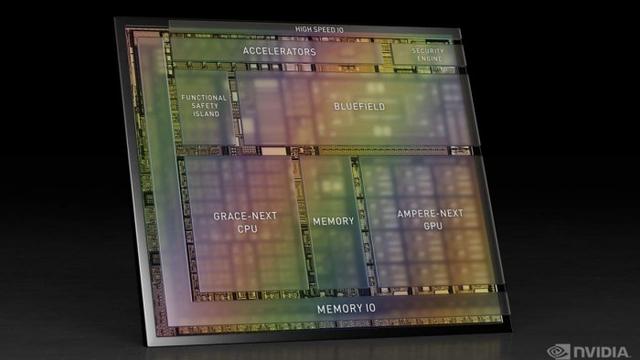640x360 pixels.
Task: Click the NVIDIA wordmark text
Action: click(x=601, y=352)
